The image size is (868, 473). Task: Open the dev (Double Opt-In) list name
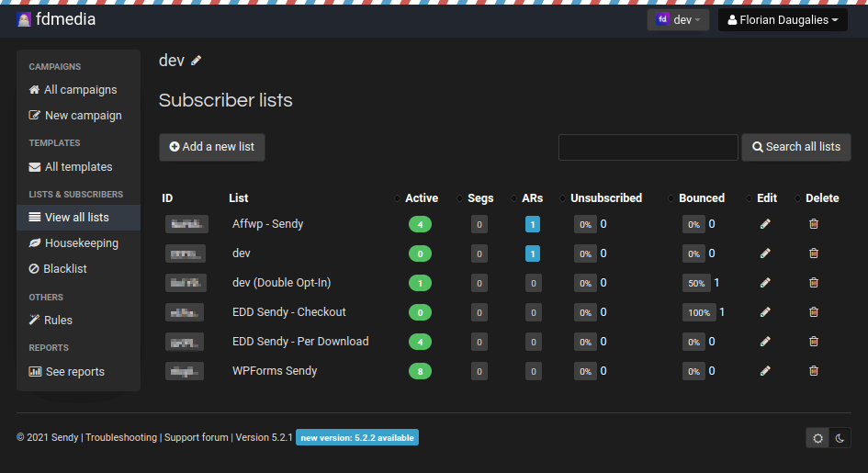point(281,283)
